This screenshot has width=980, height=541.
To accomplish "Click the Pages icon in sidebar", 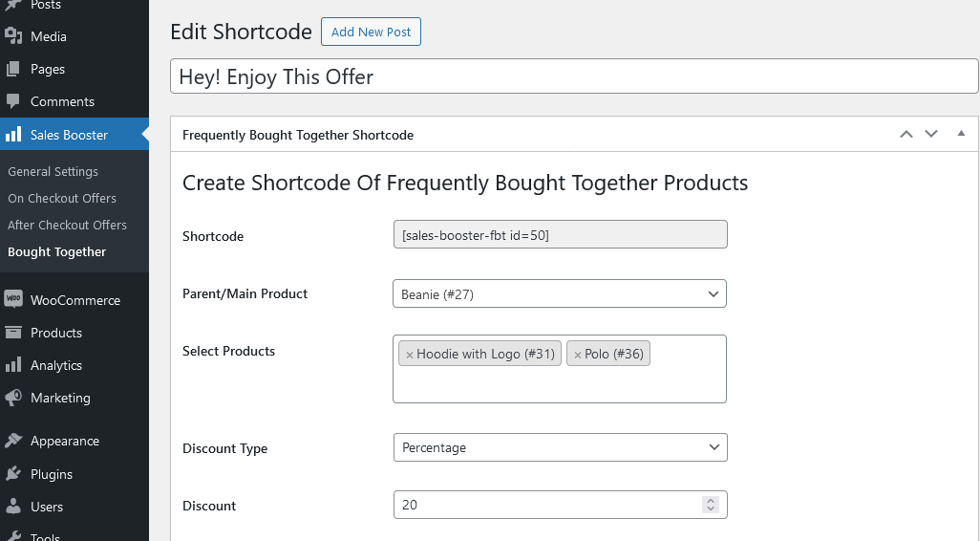I will [13, 69].
